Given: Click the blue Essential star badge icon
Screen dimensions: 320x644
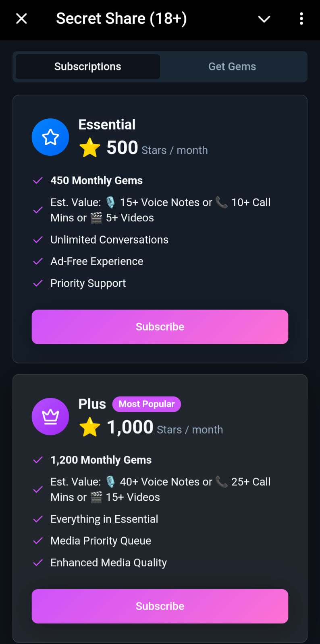Looking at the screenshot, I should point(50,137).
